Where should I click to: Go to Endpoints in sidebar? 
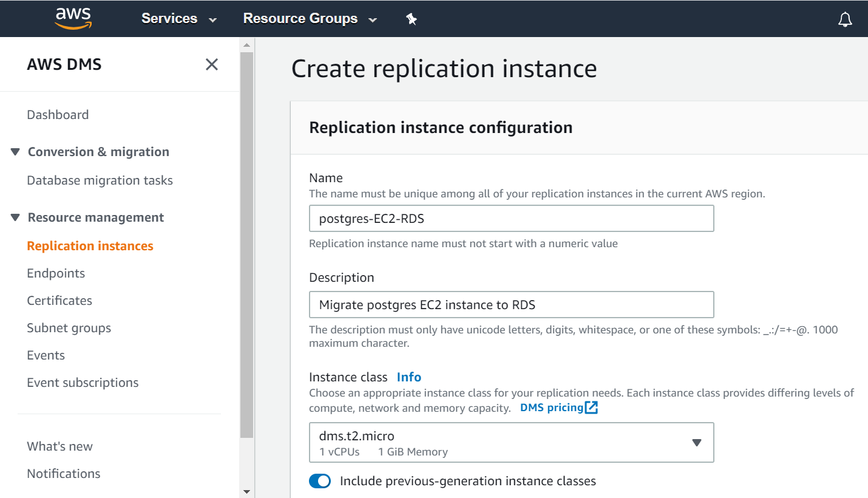(56, 273)
